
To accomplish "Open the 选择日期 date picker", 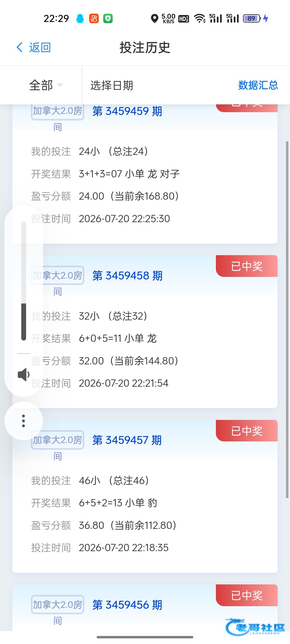I will (x=112, y=85).
